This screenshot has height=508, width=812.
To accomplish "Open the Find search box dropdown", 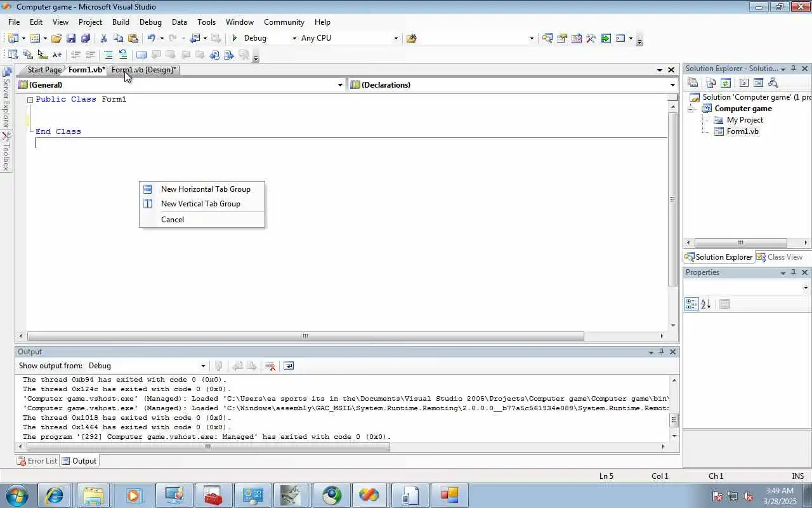I will (x=532, y=38).
